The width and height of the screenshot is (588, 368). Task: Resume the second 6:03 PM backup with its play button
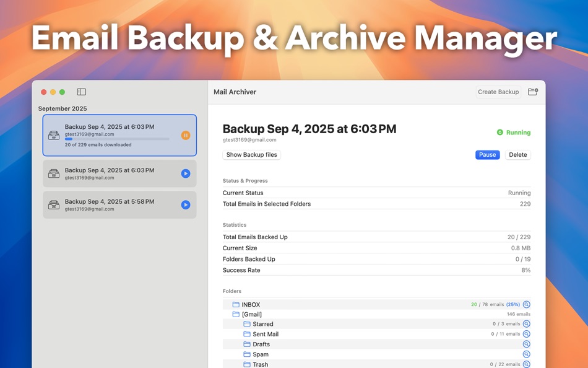click(x=186, y=174)
